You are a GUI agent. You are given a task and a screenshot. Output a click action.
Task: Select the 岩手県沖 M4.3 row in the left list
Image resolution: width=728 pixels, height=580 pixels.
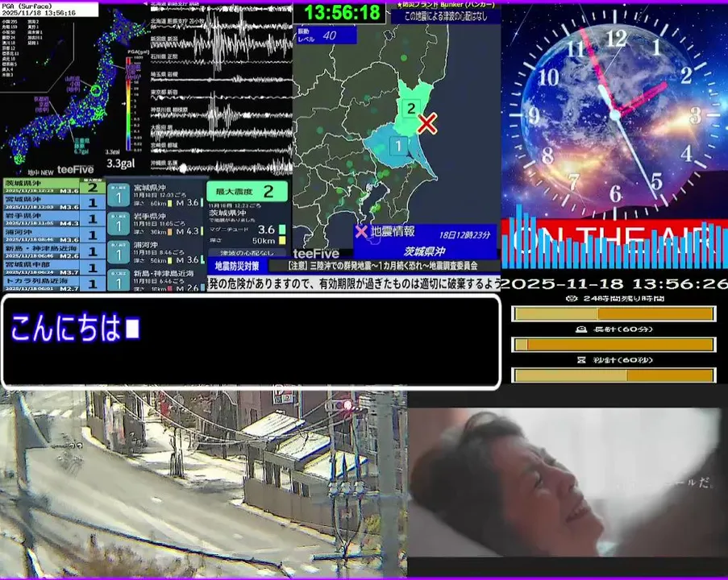[x=54, y=219]
